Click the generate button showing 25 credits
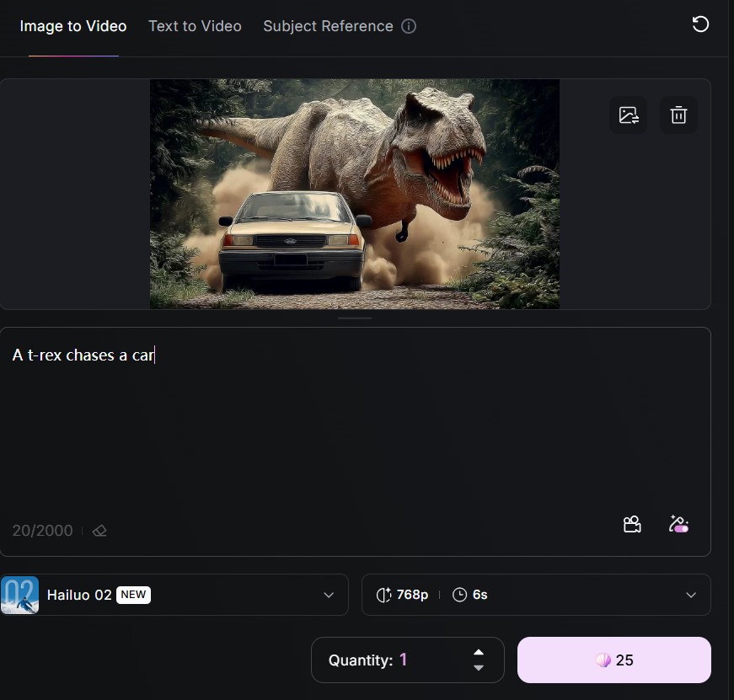The width and height of the screenshot is (734, 700). pos(614,660)
